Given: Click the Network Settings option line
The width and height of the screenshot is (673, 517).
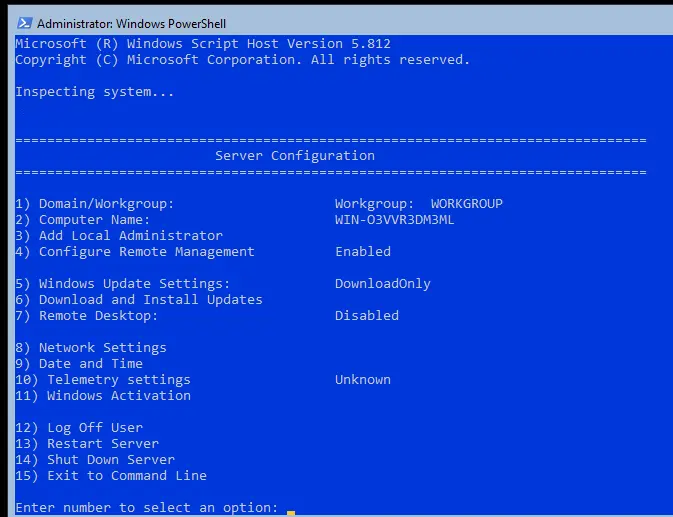Looking at the screenshot, I should click(91, 348).
